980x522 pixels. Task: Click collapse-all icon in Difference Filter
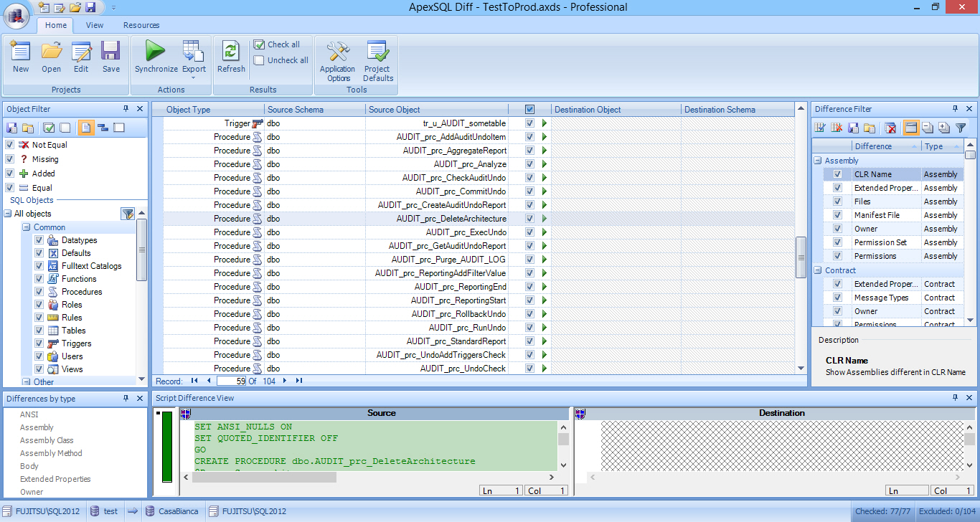[x=928, y=128]
